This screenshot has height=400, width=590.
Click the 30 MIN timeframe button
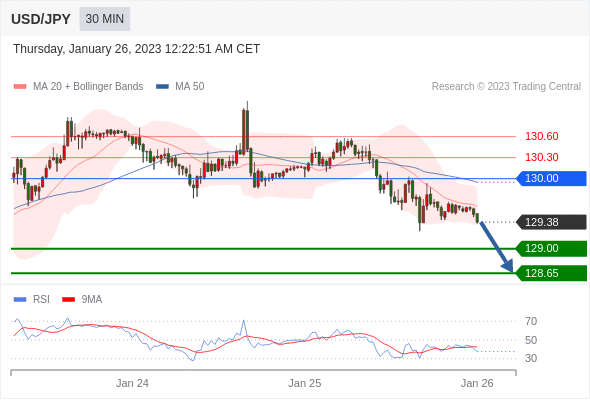click(x=105, y=19)
